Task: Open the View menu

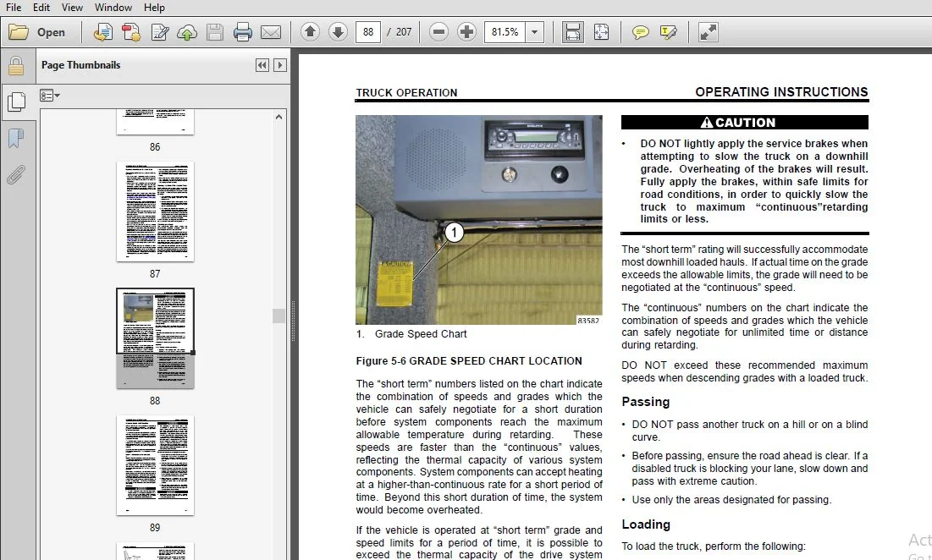Action: pos(72,7)
